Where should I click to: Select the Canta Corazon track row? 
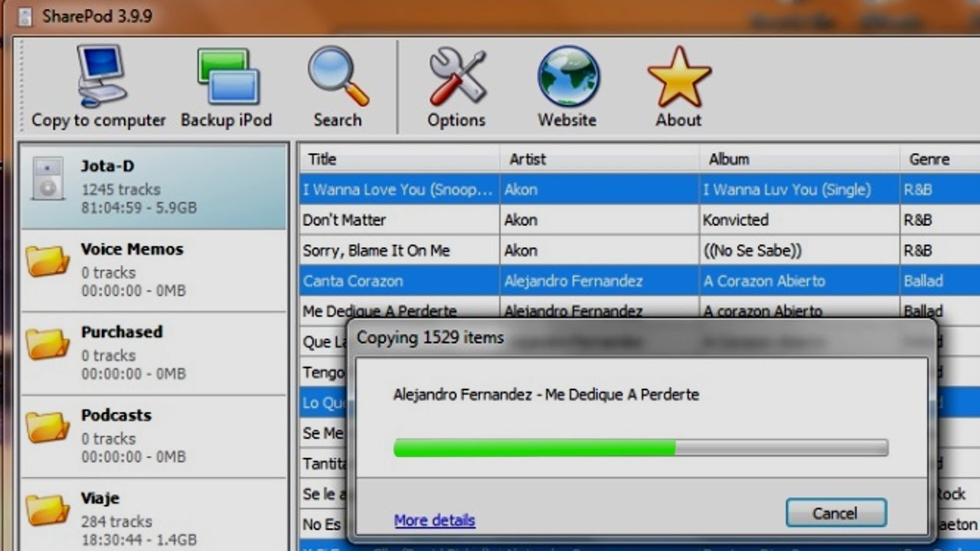(639, 281)
